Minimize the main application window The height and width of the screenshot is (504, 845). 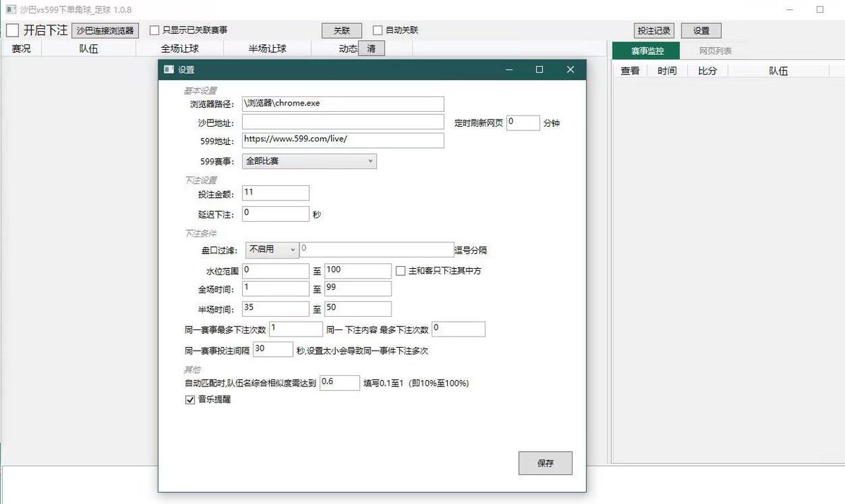pyautogui.click(x=790, y=10)
